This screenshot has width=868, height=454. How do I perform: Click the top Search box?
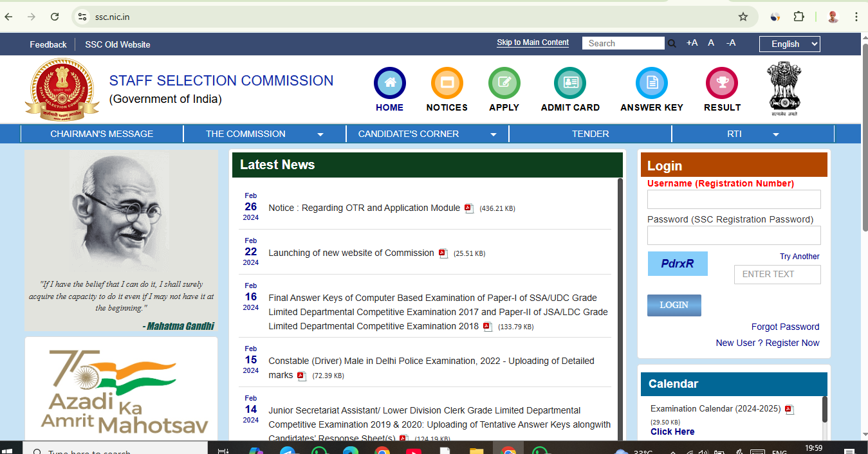[623, 43]
